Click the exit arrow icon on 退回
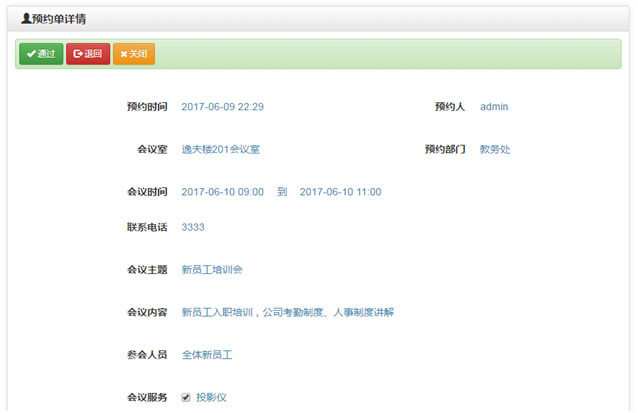The width and height of the screenshot is (638, 413). coord(78,54)
